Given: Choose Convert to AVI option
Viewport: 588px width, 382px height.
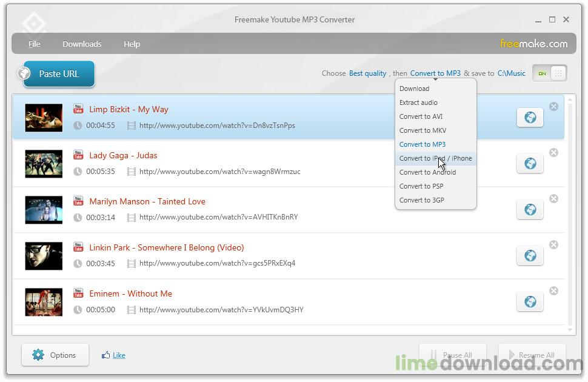Looking at the screenshot, I should coord(436,116).
